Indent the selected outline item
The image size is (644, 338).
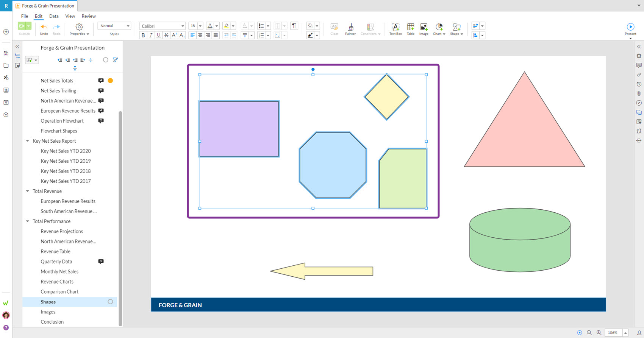(x=83, y=60)
